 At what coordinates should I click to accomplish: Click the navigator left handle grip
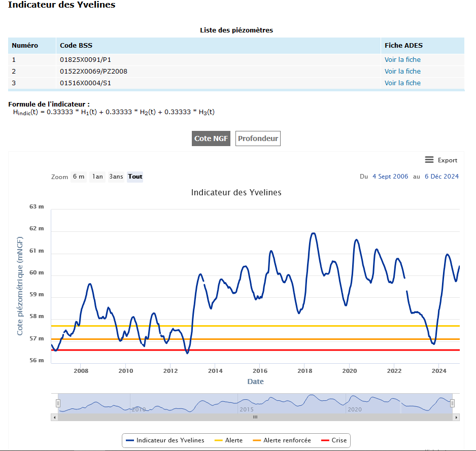coord(58,403)
